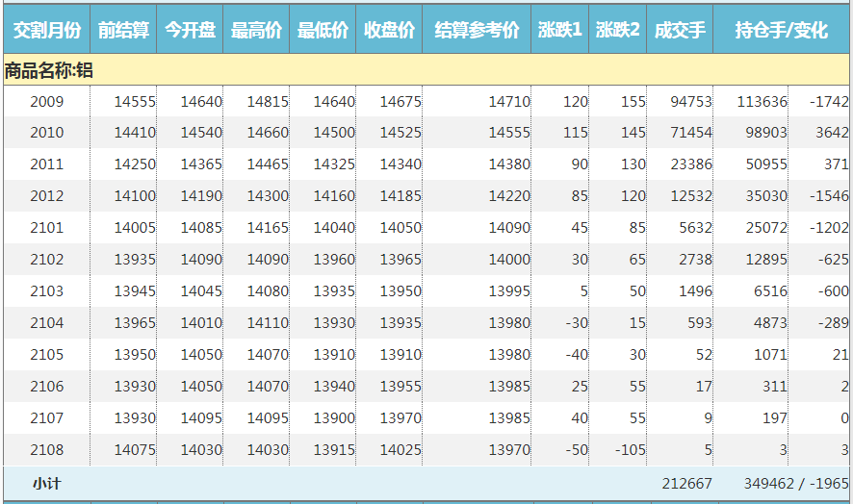The image size is (853, 504).
Task: Click the 结算参考价 column header
Action: point(477,31)
